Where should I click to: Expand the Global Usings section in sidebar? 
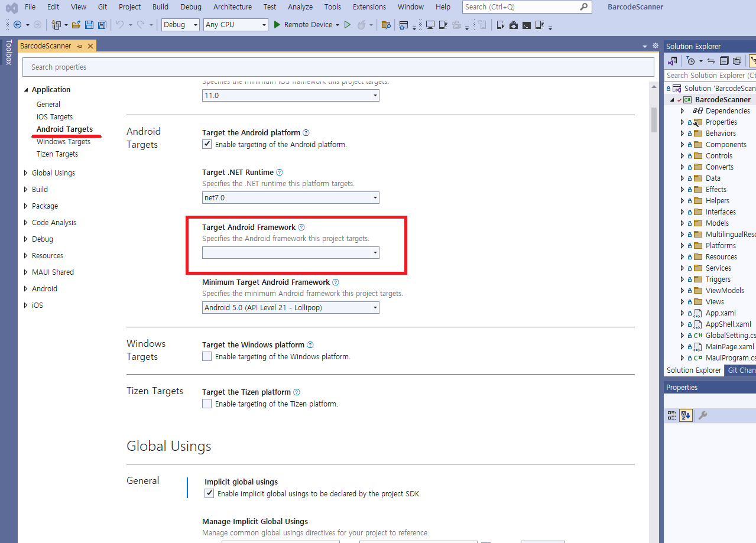[x=25, y=173]
